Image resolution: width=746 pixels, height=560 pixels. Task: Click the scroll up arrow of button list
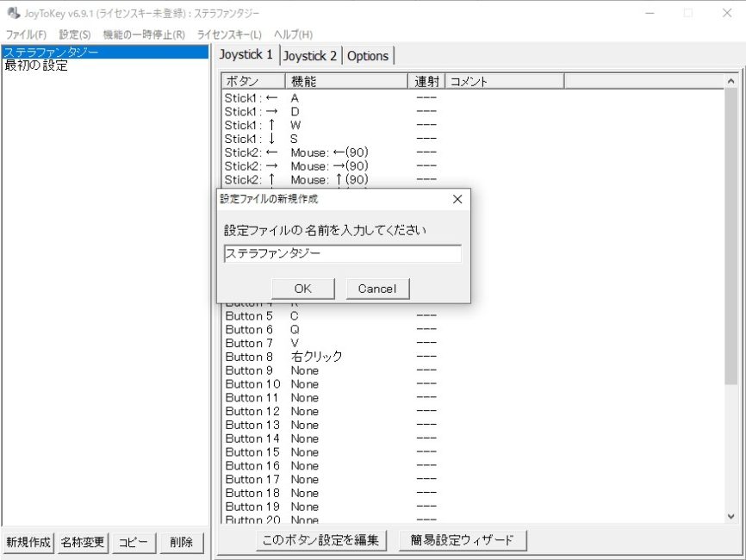730,81
